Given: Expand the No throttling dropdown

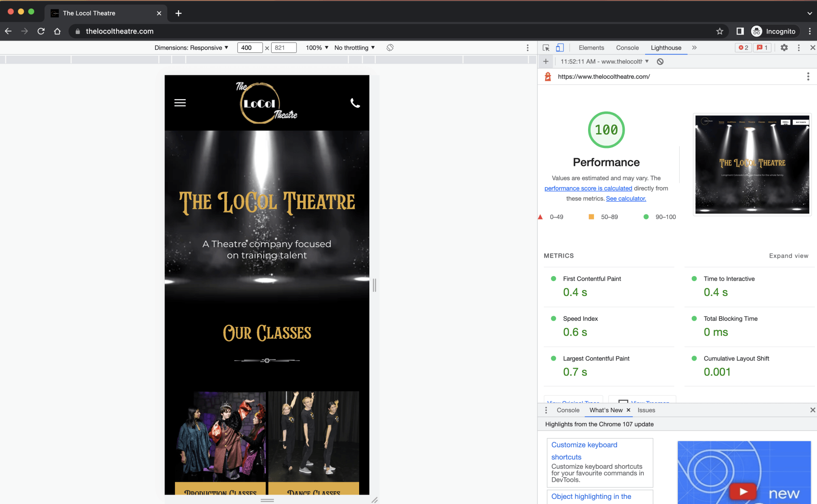Looking at the screenshot, I should coord(354,48).
